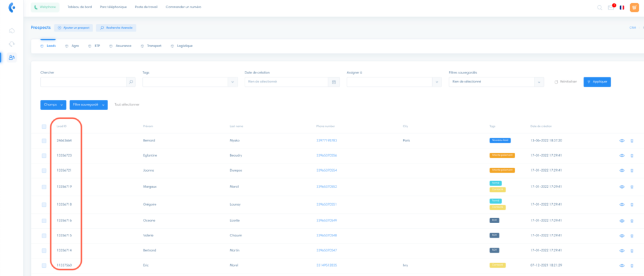Open calendar picker for Date de création

(334, 82)
